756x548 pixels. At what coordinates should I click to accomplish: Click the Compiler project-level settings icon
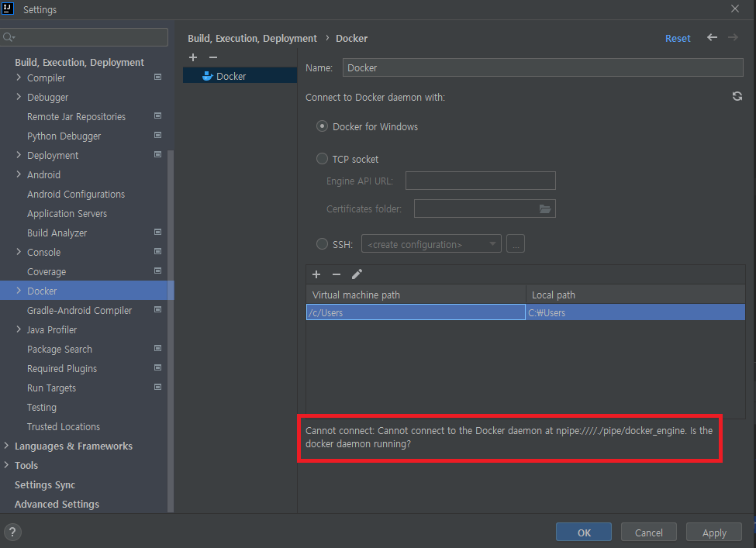(x=157, y=77)
